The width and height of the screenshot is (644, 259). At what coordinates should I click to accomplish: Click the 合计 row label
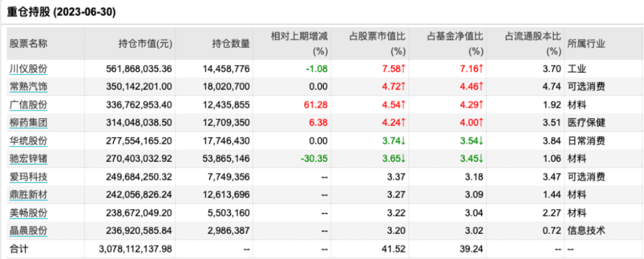coord(19,249)
